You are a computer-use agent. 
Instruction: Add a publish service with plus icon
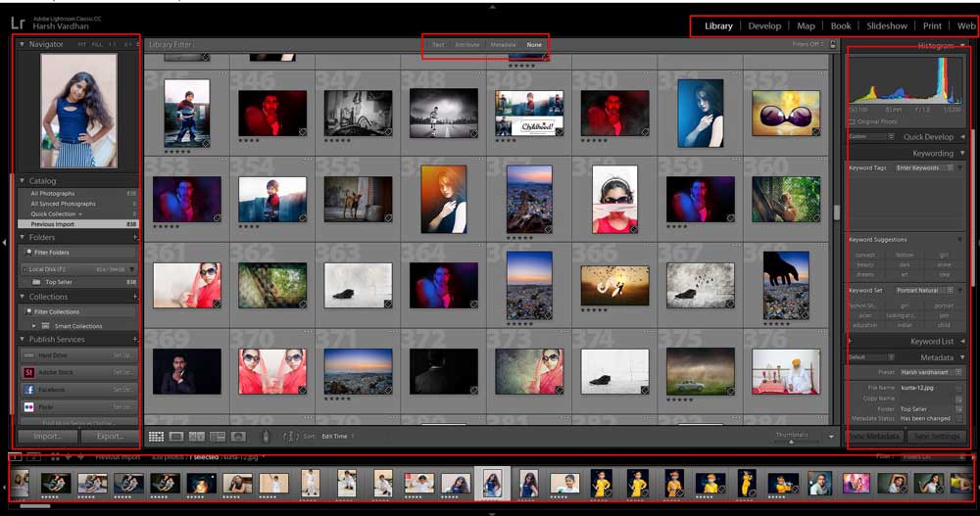click(x=135, y=339)
